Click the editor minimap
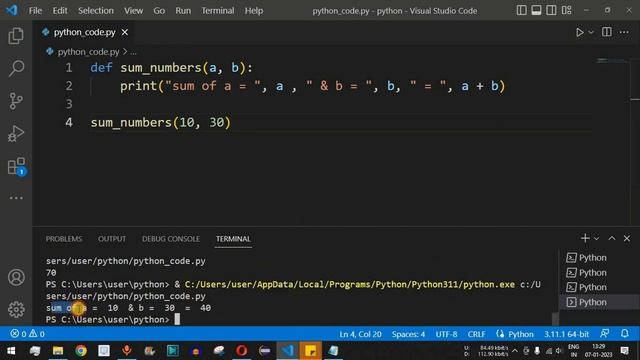This screenshot has height=360, width=640. click(x=611, y=61)
